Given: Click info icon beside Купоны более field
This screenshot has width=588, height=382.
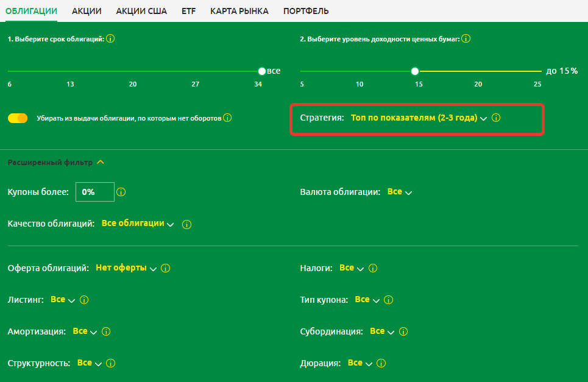Looking at the screenshot, I should (121, 193).
